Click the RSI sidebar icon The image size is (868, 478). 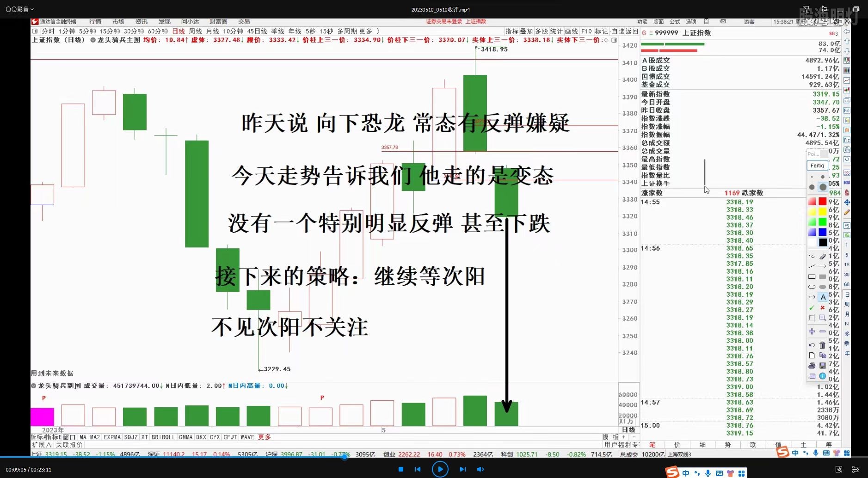point(847,182)
